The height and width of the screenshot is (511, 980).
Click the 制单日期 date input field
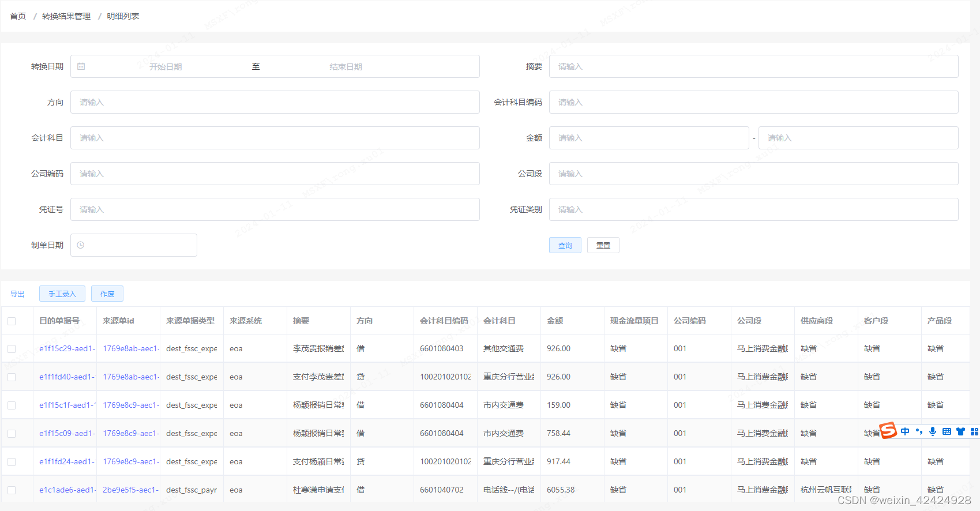point(134,245)
